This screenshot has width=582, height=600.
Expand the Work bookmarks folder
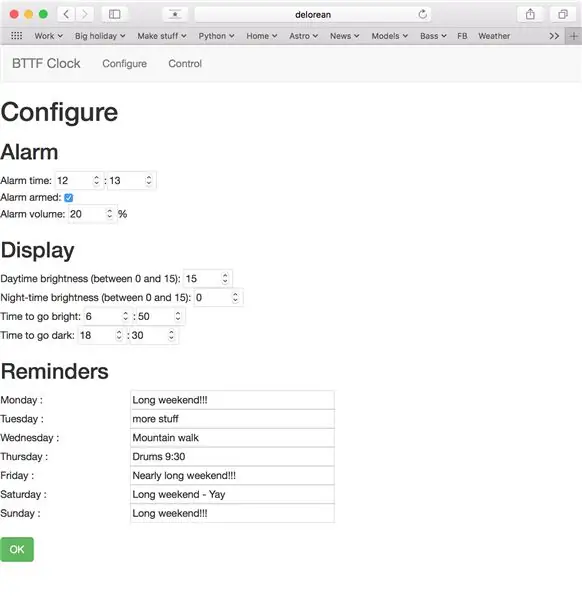coord(48,36)
